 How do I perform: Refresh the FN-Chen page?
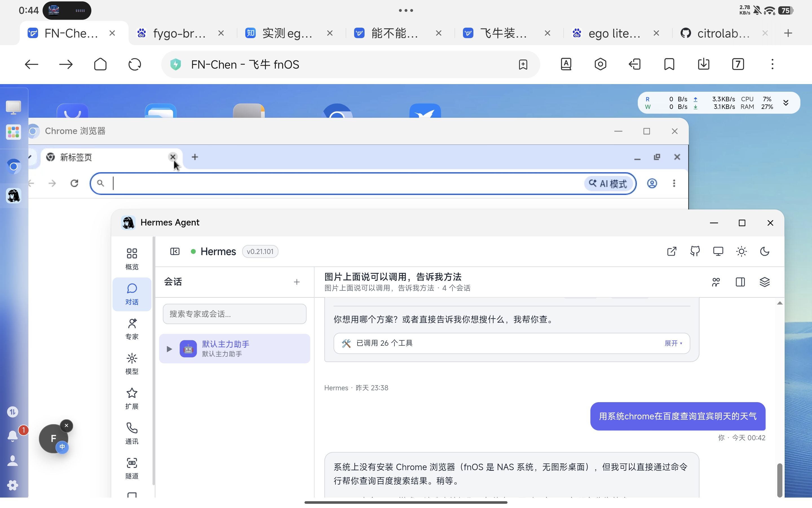134,64
